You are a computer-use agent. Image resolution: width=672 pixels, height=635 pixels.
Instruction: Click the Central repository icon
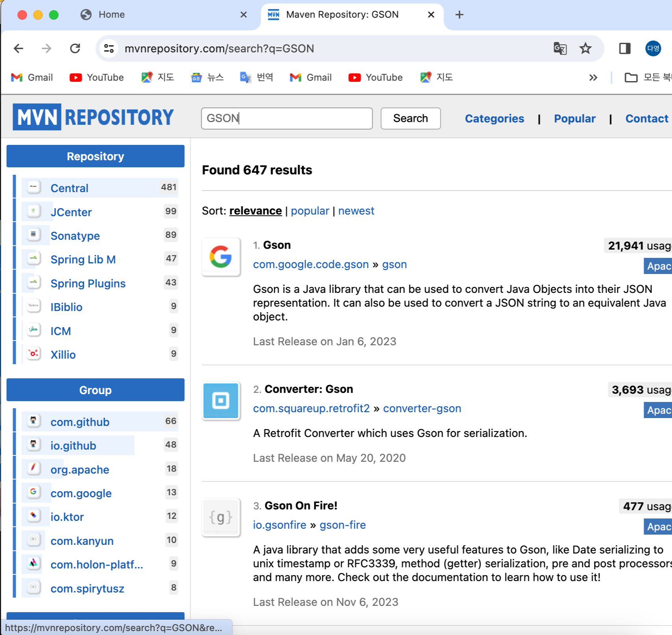point(34,187)
